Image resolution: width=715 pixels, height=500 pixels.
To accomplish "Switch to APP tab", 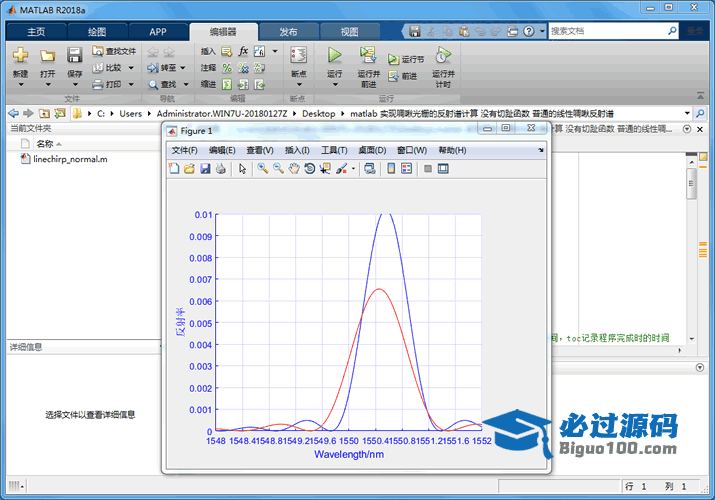I will 158,31.
